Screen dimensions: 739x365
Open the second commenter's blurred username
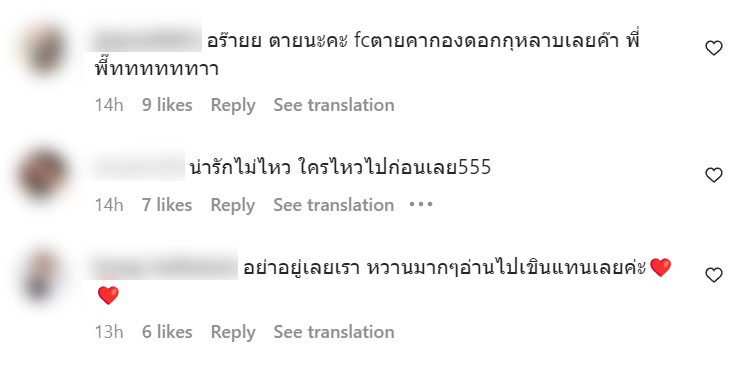(137, 165)
